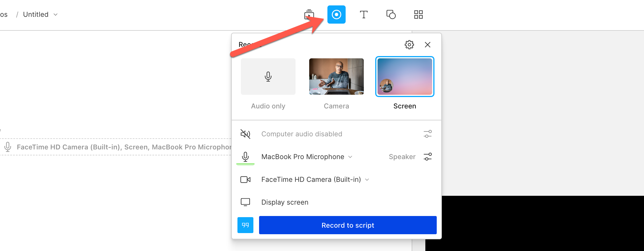Screen dimensions: 644x251
Task: Click the Record icon in the toolbar
Action: pyautogui.click(x=336, y=15)
